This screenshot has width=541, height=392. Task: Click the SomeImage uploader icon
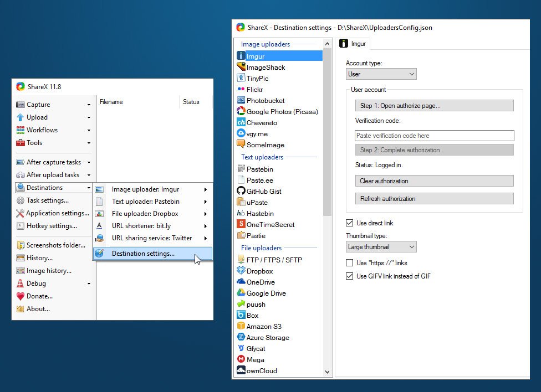241,144
